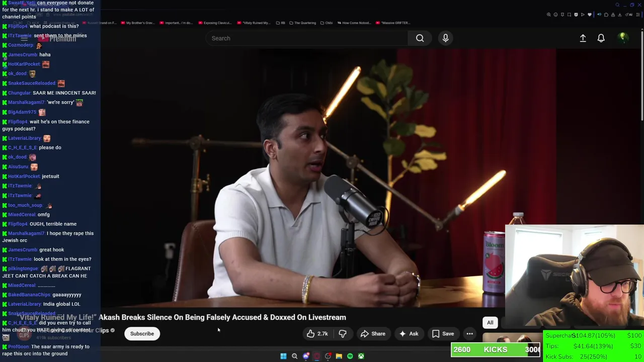Click into the YouTube Search field

click(307, 38)
